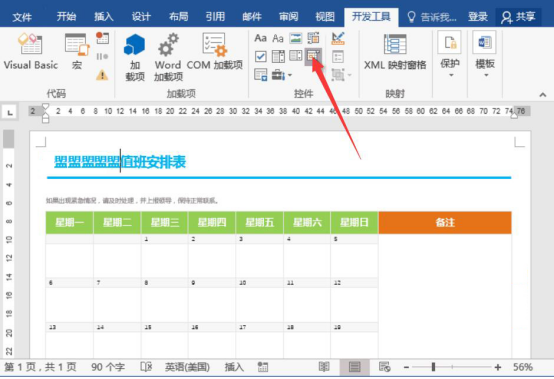Viewport: 554px width, 379px height.
Task: Switch to the 开始 tab
Action: click(66, 16)
